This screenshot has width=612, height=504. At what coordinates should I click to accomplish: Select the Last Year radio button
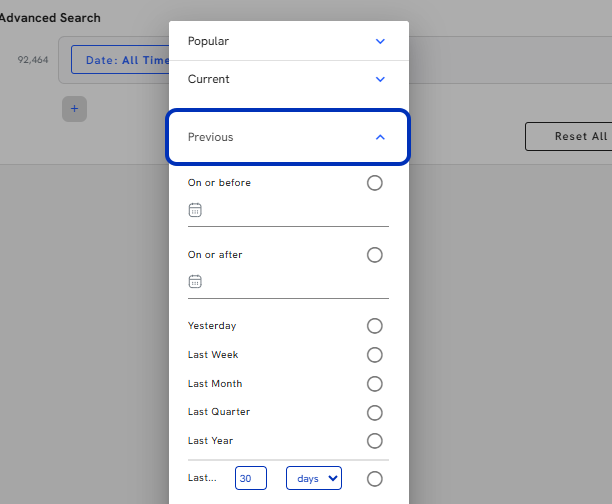point(375,441)
